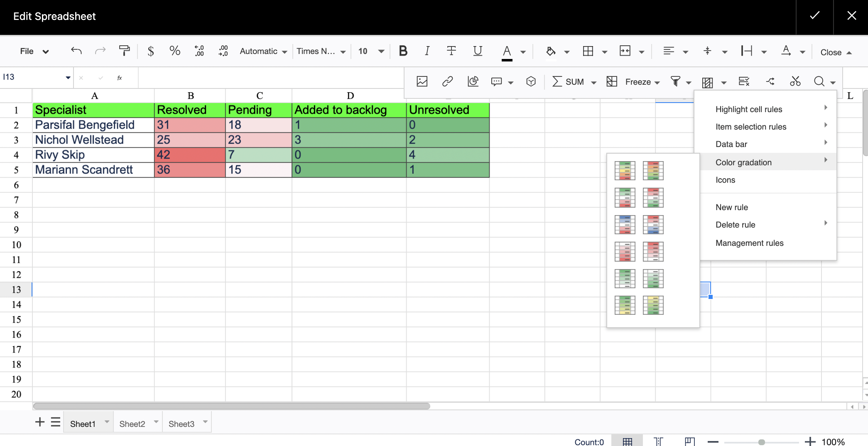Click the format painter icon
This screenshot has width=868, height=446.
(x=124, y=51)
